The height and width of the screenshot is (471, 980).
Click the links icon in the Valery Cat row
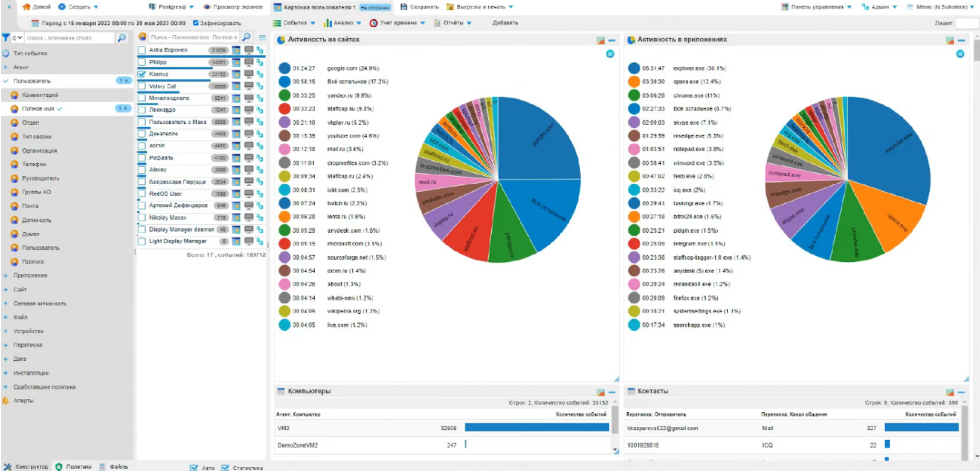click(260, 86)
